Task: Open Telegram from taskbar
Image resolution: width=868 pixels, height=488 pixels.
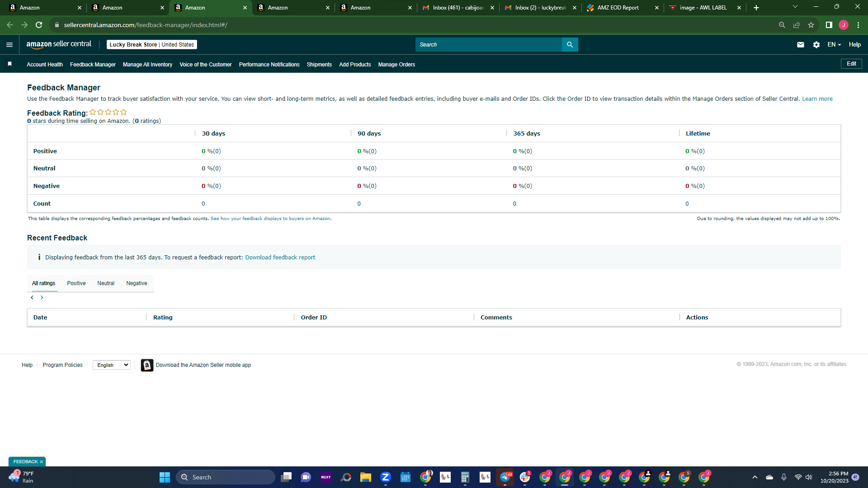Action: [x=505, y=477]
